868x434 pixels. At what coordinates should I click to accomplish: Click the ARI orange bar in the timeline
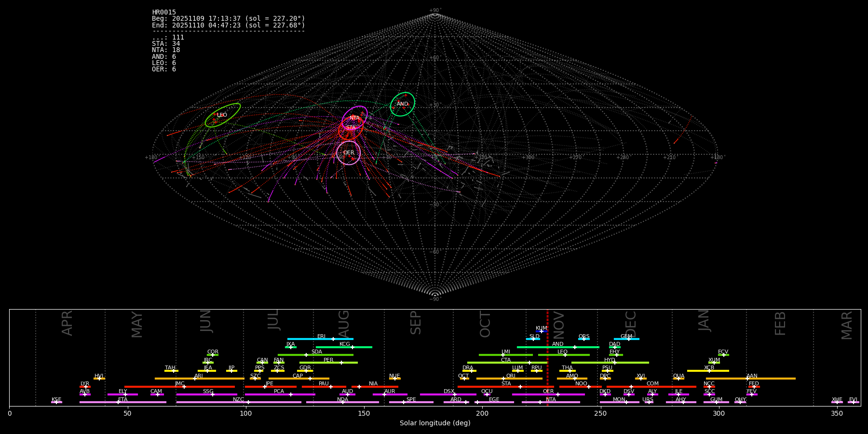pyautogui.click(x=199, y=379)
